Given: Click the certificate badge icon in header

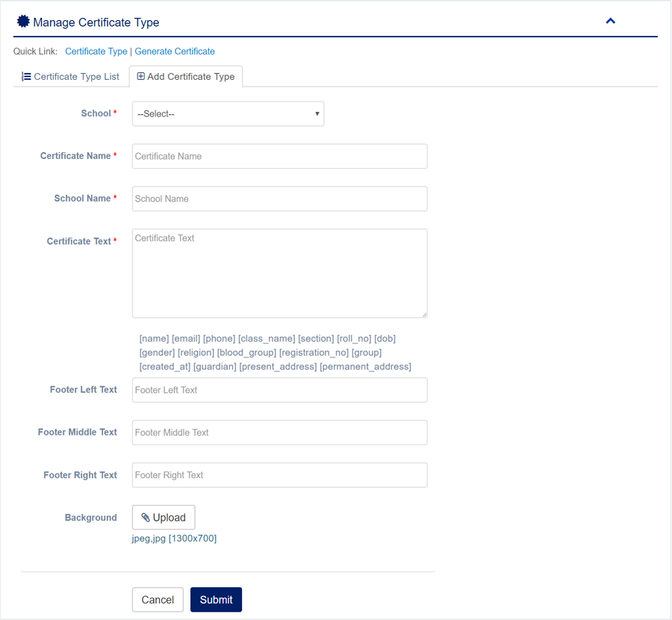Looking at the screenshot, I should pyautogui.click(x=23, y=22).
